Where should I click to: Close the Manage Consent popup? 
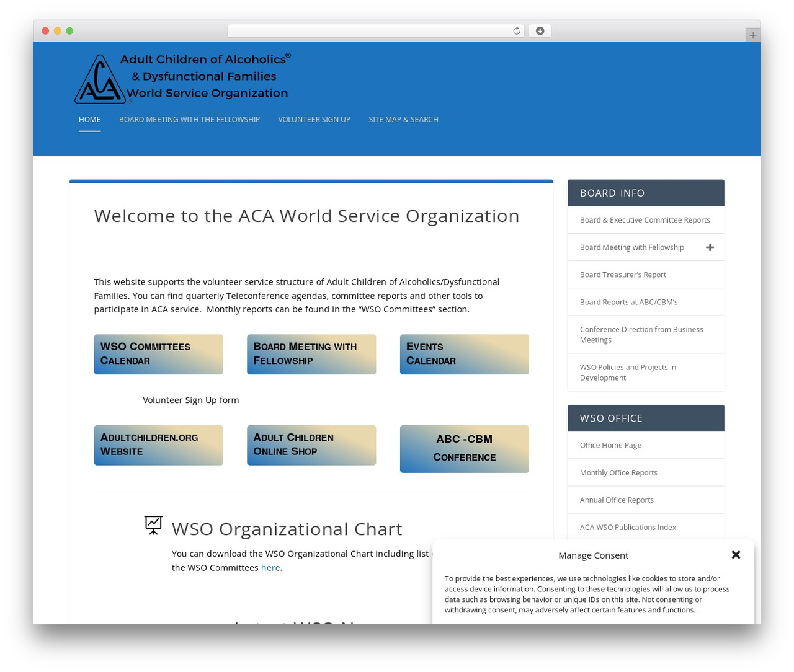(736, 555)
